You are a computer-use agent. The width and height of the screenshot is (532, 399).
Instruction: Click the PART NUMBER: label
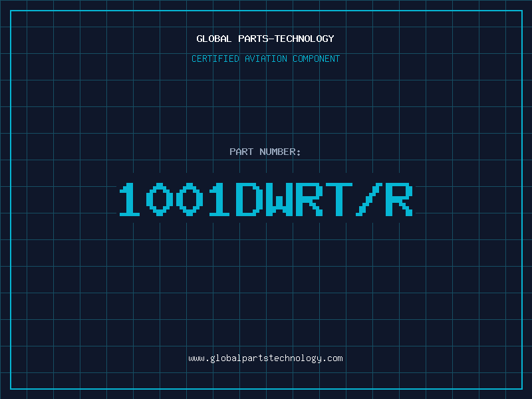click(x=265, y=152)
